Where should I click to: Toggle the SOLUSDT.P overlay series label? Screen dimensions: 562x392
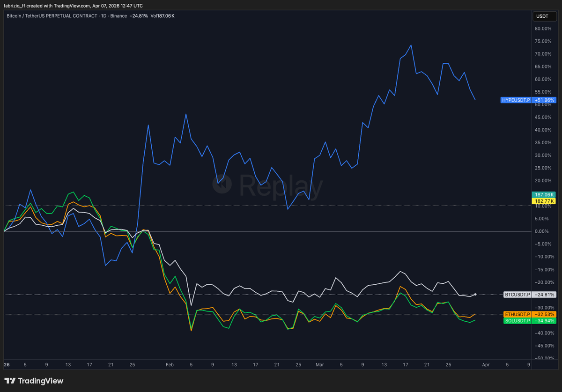(517, 321)
